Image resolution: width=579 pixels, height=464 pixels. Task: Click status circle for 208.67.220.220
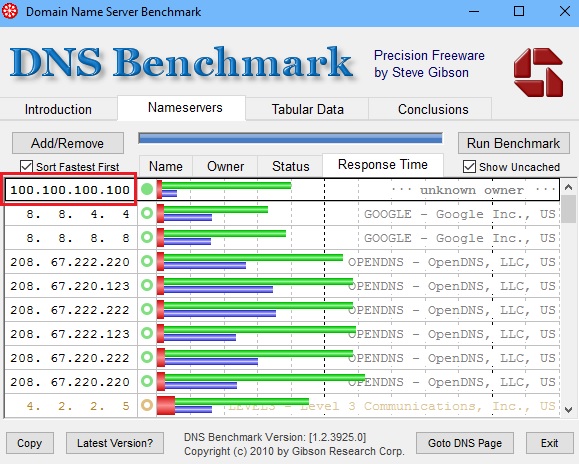tap(147, 381)
